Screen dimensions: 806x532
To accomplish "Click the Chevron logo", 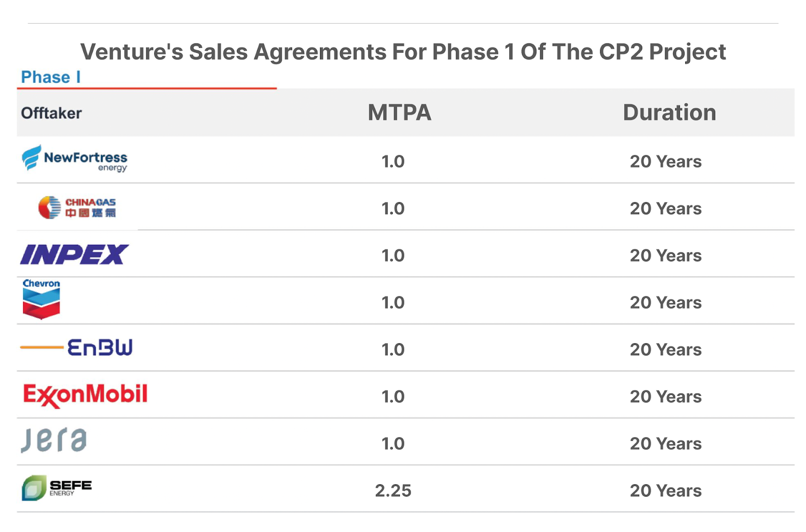I will [41, 299].
